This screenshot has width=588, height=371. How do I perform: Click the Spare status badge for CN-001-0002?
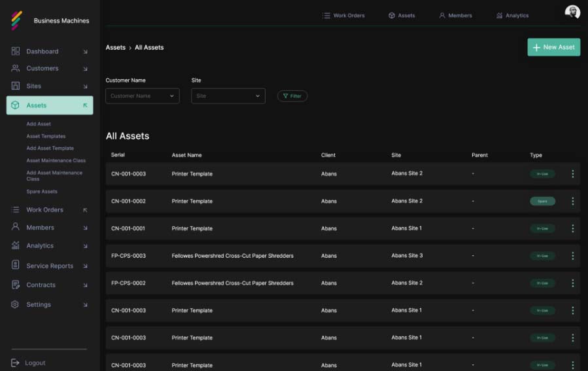542,201
